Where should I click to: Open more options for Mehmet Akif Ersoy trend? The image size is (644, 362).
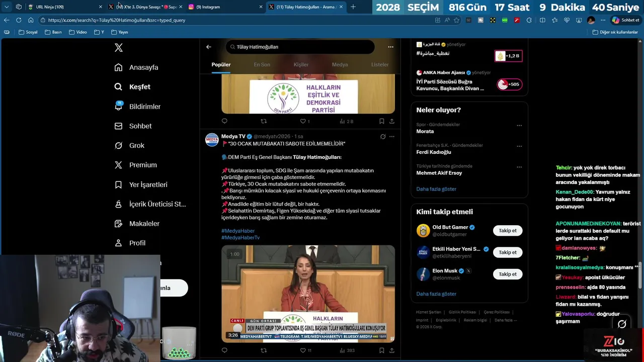pos(519,167)
